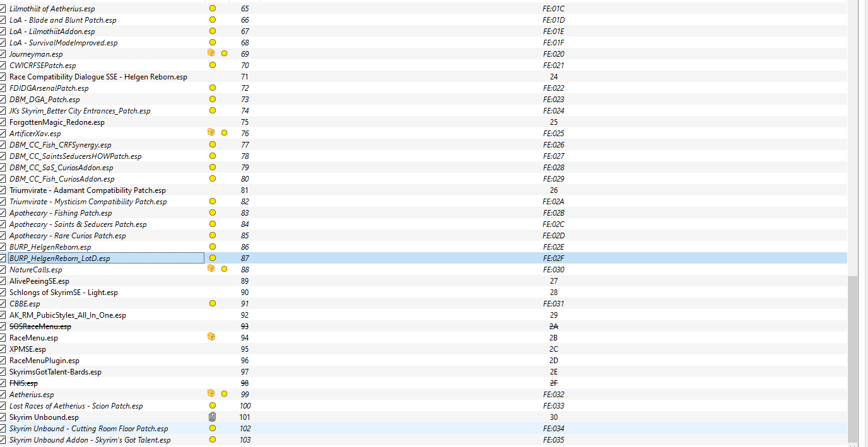Select Apothecary - Rare Curios Patch.esp
Screen dimensions: 868x447
tap(67, 235)
